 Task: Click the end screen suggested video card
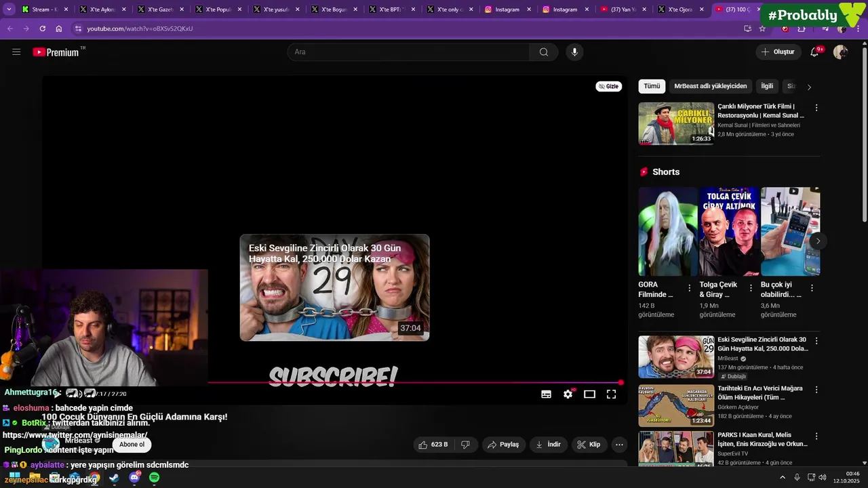[x=334, y=287]
